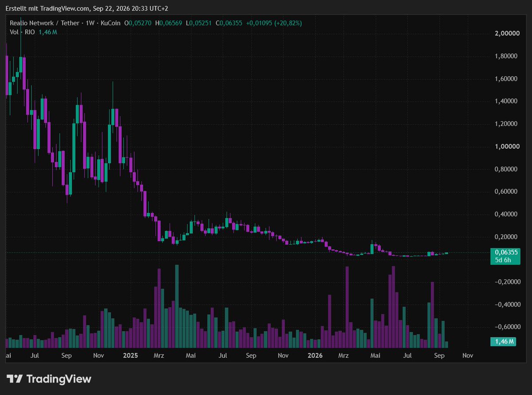Image resolution: width=532 pixels, height=395 pixels.
Task: Click the 1,00000 price axis label
Action: 506,146
